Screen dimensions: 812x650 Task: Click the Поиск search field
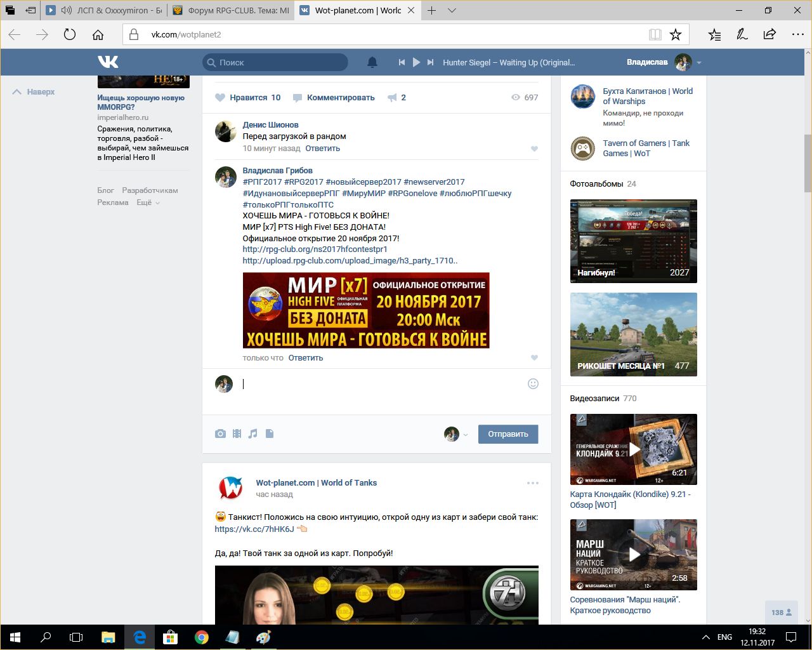click(x=279, y=62)
